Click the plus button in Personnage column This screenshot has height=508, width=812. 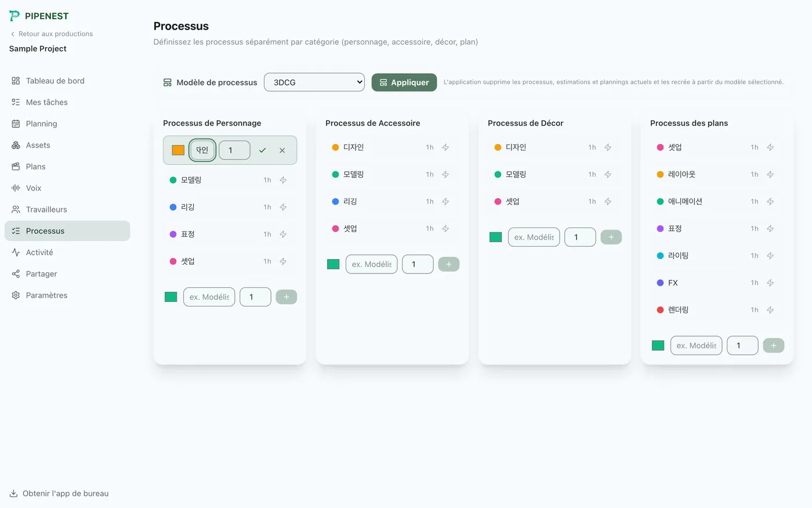click(x=287, y=297)
